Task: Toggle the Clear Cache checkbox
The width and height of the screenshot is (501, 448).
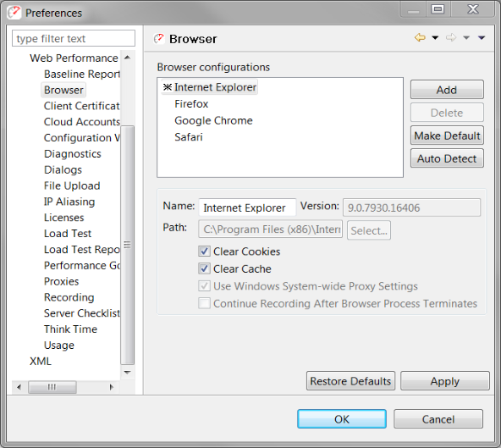Action: [x=204, y=268]
